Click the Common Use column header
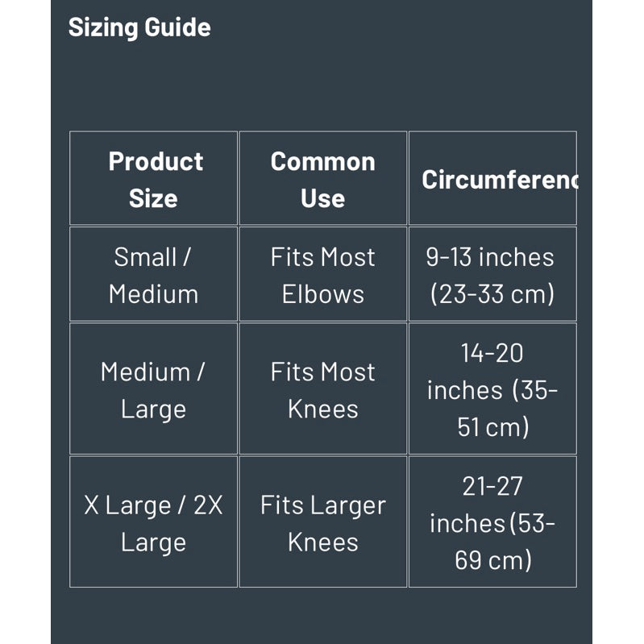 pyautogui.click(x=322, y=179)
